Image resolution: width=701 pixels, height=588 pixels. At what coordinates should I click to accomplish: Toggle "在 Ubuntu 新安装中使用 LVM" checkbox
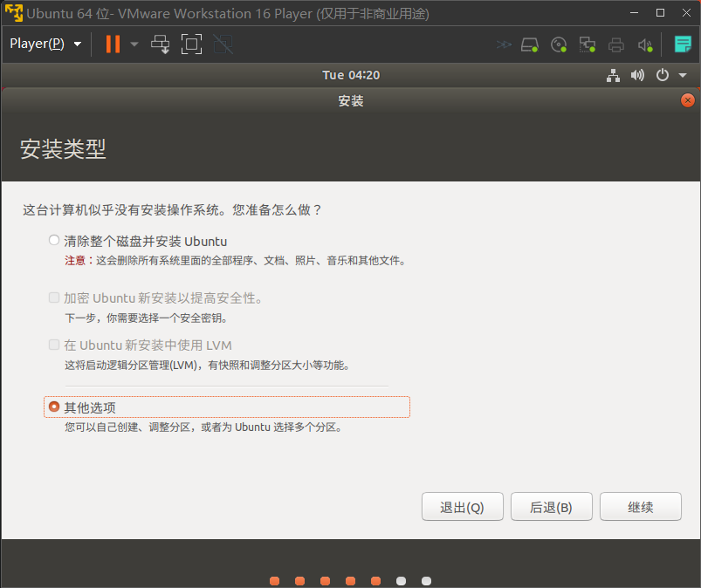click(x=55, y=345)
